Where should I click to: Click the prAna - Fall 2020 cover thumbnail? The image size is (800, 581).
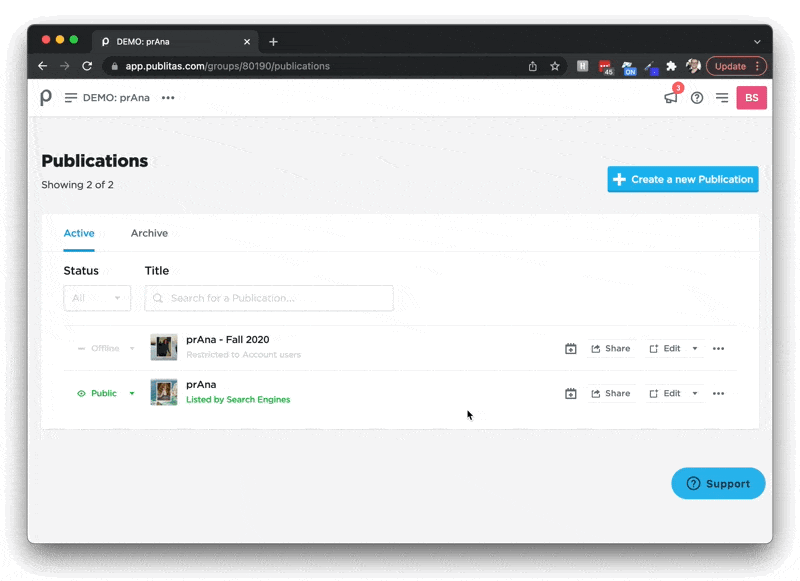pyautogui.click(x=164, y=347)
